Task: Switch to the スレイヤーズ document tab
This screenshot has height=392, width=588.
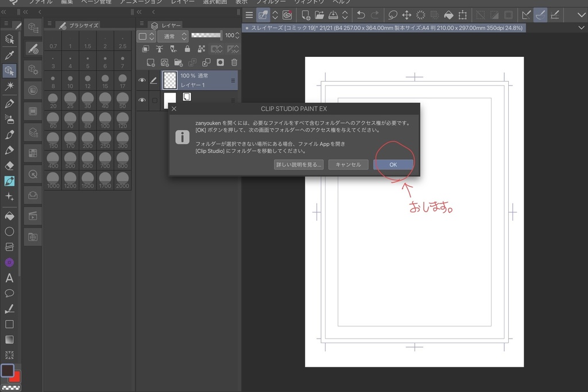Action: (384, 28)
